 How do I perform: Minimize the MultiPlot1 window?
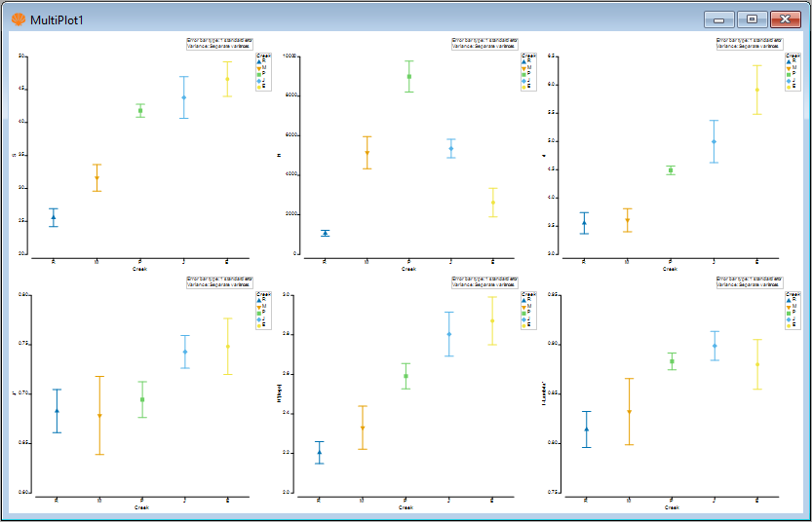coord(718,19)
